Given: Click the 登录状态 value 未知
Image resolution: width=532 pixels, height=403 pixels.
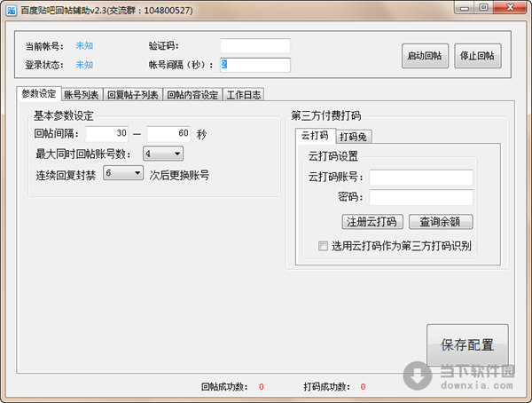Looking at the screenshot, I should pyautogui.click(x=84, y=65).
